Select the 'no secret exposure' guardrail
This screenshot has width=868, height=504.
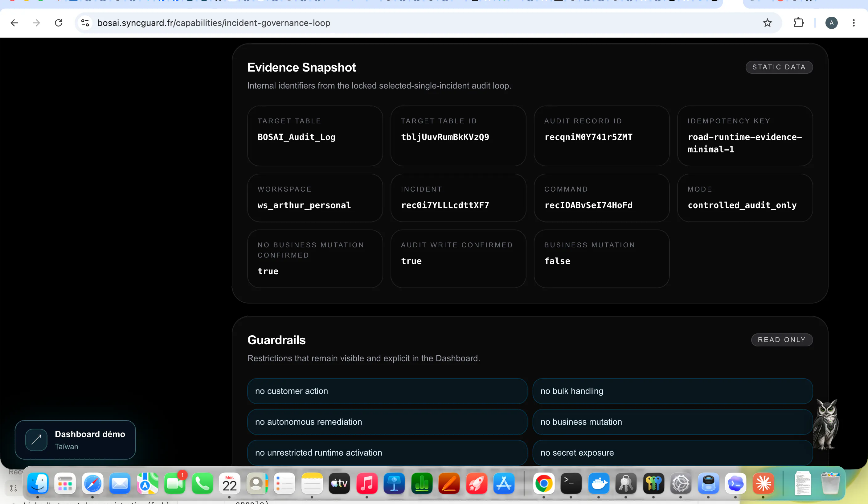coord(672,452)
